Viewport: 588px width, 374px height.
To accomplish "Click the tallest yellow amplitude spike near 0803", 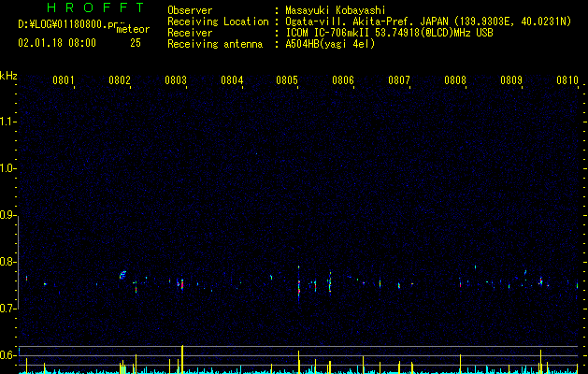I will point(182,359).
